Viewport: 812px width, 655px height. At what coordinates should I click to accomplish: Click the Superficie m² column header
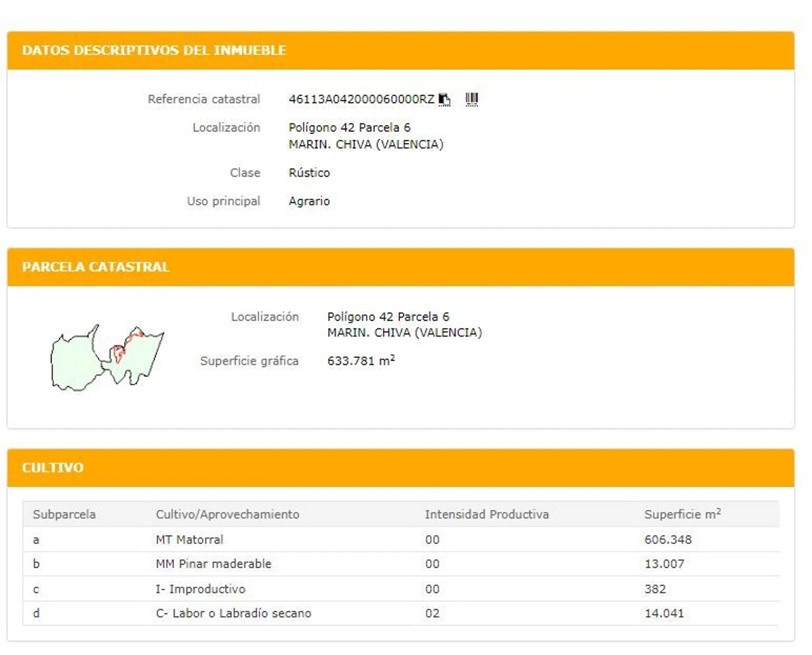[682, 514]
